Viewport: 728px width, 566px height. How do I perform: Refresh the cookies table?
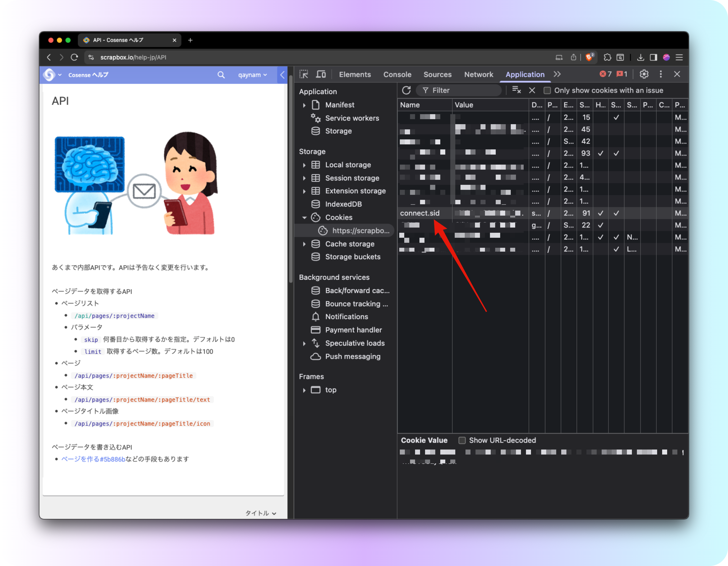(x=406, y=90)
